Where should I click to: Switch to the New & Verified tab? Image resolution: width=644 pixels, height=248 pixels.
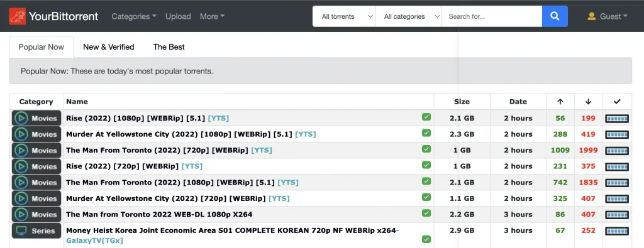click(x=109, y=46)
